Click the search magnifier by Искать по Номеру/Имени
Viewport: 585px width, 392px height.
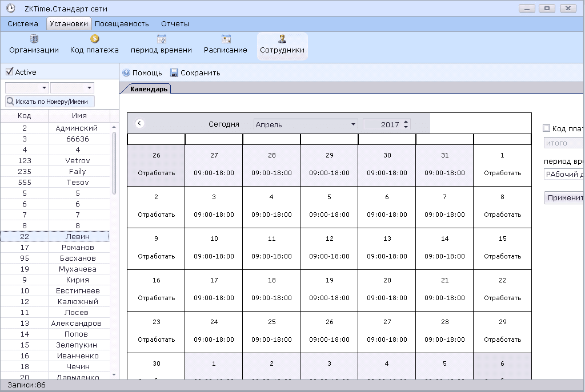click(10, 102)
